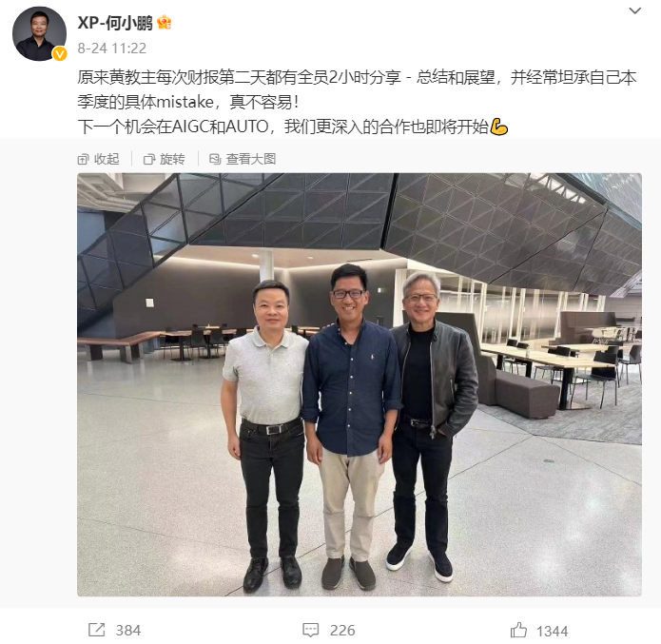Screen dimensions: 661x644
Task: Click the XP-何小鹏 profile avatar
Action: (39, 33)
